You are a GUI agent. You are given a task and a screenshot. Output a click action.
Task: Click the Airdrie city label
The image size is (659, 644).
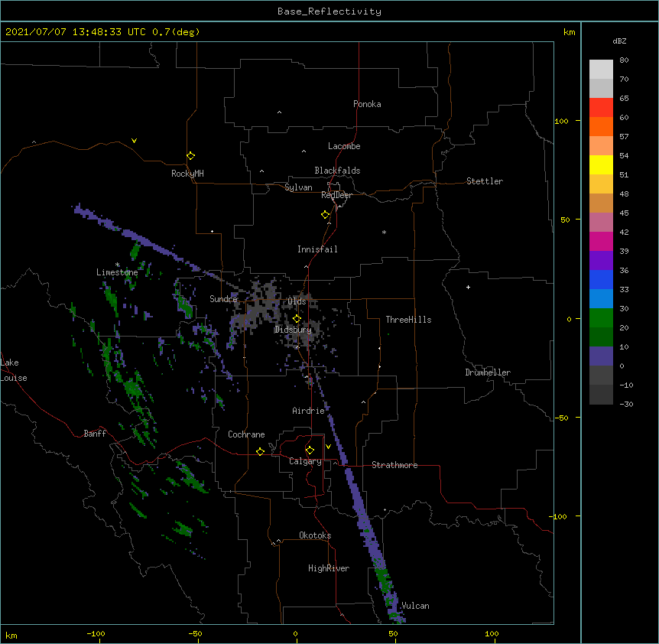pyautogui.click(x=309, y=411)
